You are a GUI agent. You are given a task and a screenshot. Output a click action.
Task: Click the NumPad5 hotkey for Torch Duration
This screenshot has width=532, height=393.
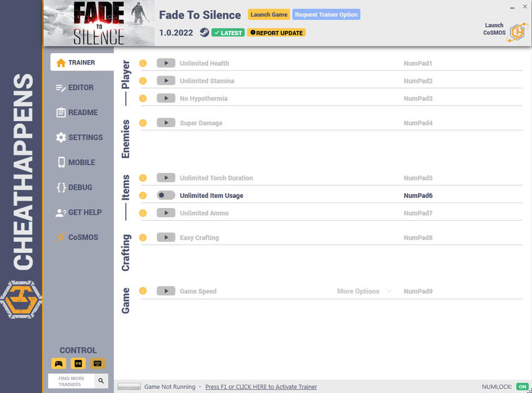pos(418,178)
